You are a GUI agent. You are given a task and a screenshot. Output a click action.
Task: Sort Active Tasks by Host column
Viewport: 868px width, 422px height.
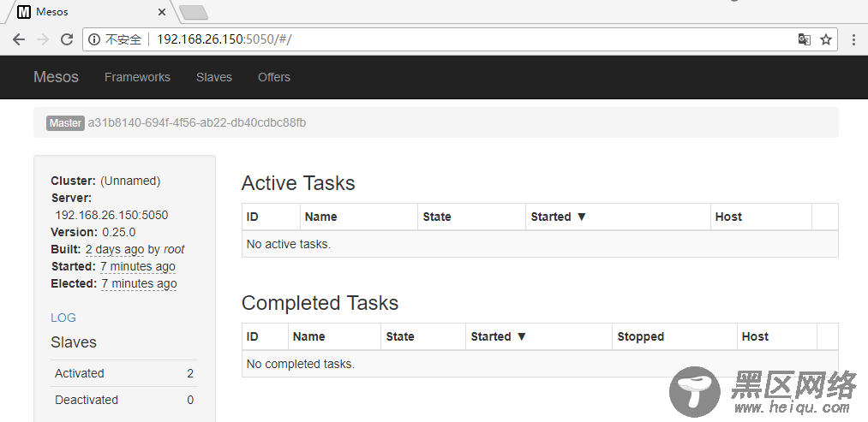(728, 217)
